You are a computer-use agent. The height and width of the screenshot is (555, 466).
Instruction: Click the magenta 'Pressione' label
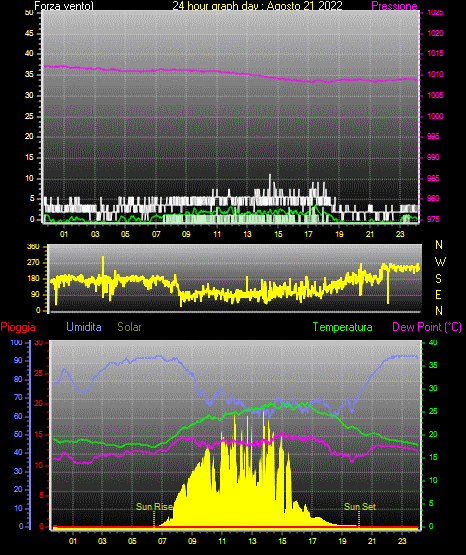394,6
